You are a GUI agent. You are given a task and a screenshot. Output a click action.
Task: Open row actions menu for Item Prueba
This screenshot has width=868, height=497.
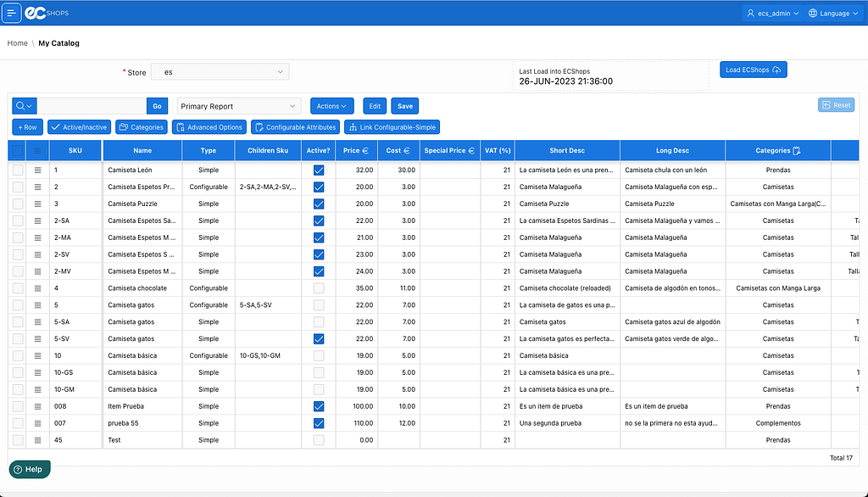point(37,406)
